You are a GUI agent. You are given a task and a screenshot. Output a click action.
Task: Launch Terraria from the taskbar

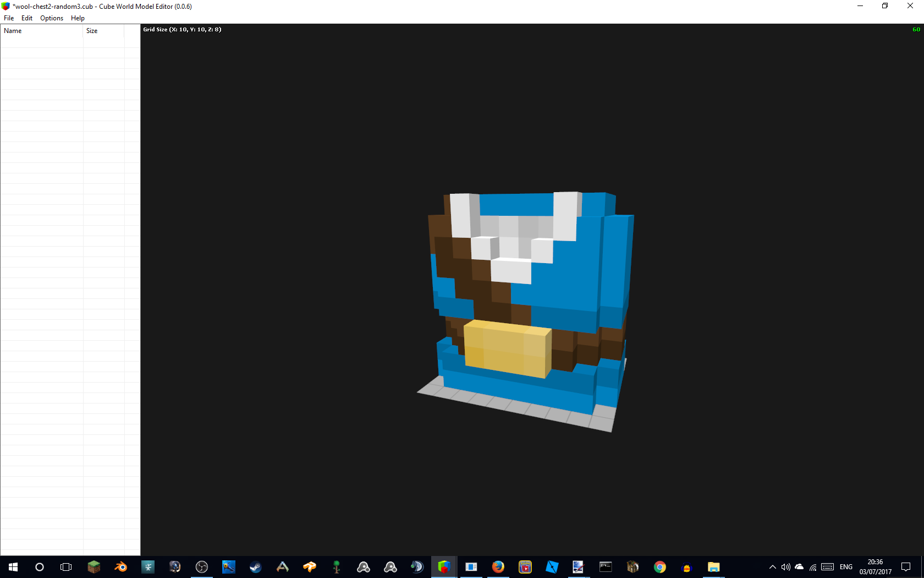pyautogui.click(x=336, y=567)
